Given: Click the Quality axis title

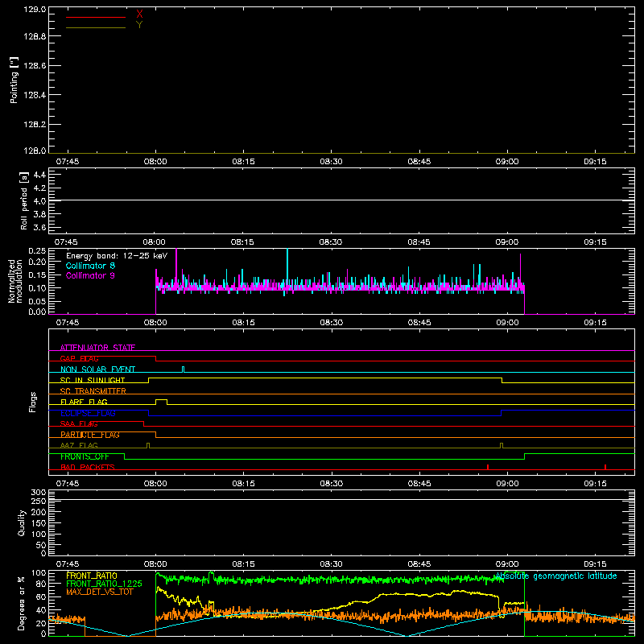Looking at the screenshot, I should (x=22, y=522).
